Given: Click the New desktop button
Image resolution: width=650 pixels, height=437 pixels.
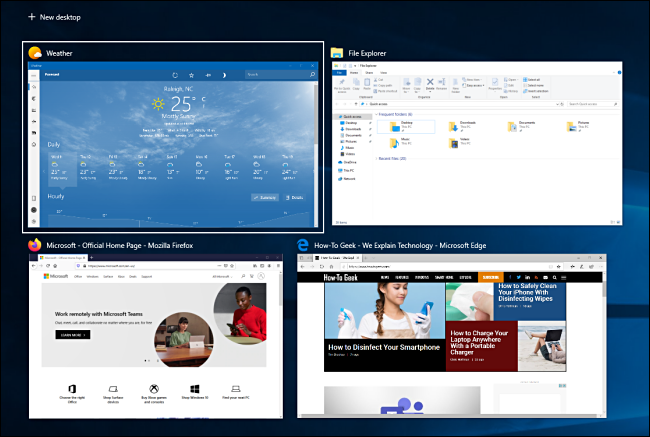Looking at the screenshot, I should coord(54,17).
